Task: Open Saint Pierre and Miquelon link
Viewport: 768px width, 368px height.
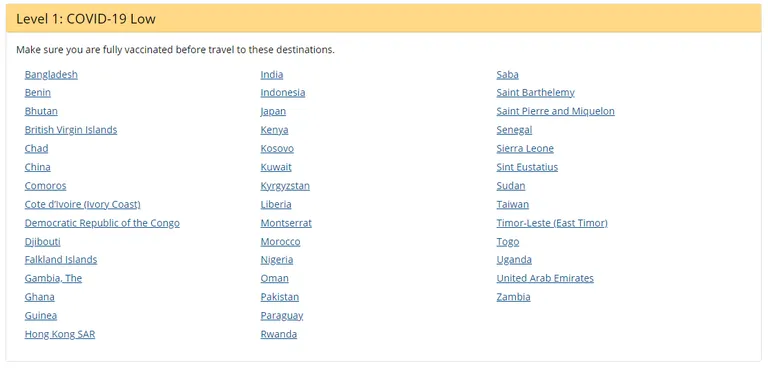Action: [555, 111]
